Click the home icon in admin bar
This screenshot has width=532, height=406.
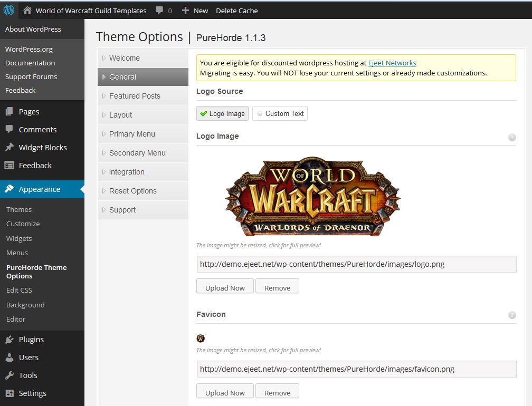pos(27,11)
